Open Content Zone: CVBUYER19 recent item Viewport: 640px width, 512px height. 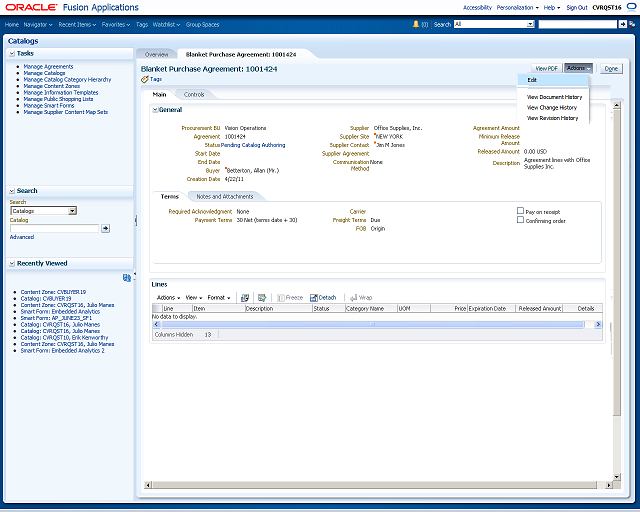pyautogui.click(x=53, y=292)
